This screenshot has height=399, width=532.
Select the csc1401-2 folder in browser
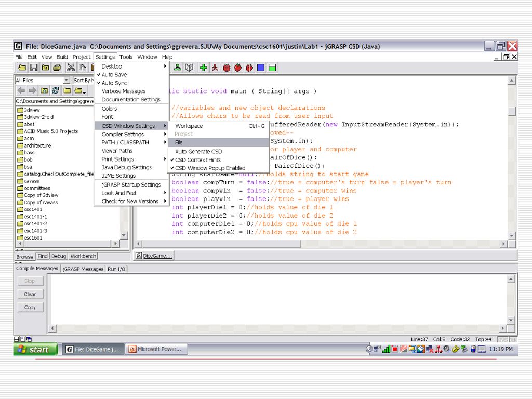32,224
